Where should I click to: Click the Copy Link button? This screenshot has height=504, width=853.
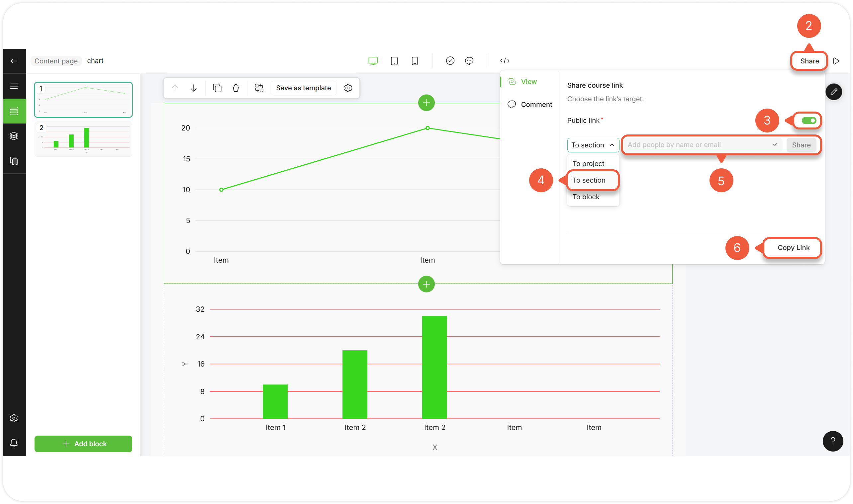click(x=793, y=248)
